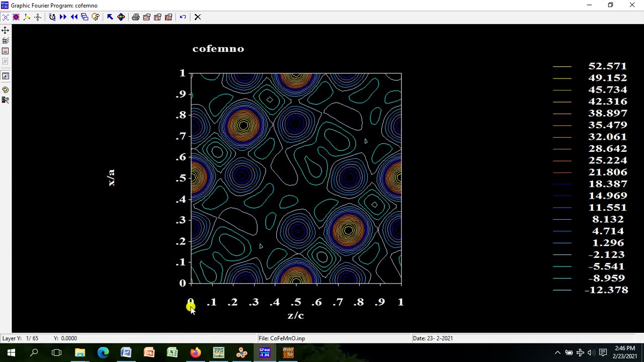The image size is (644, 362).
Task: Click the blue undo arrow
Action: pyautogui.click(x=183, y=17)
